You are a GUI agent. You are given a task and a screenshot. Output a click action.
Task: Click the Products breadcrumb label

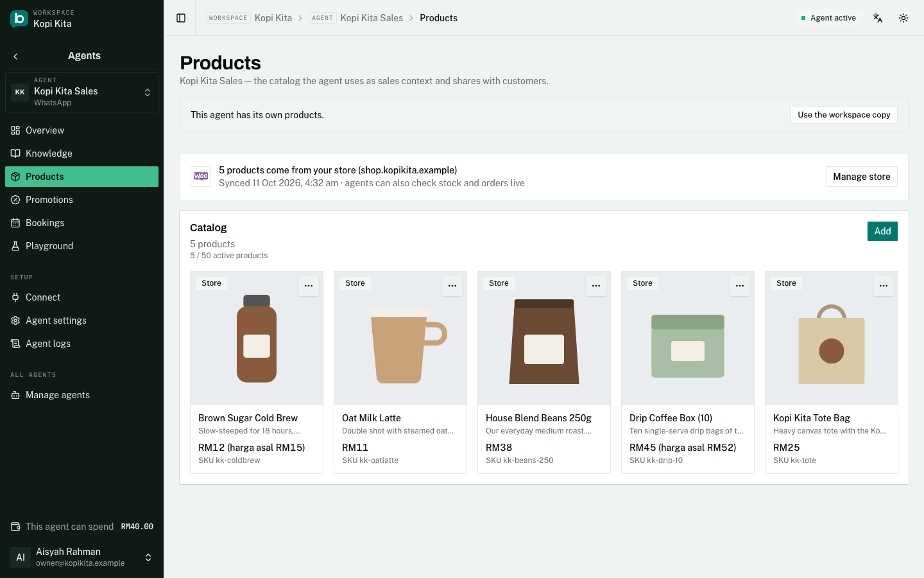[x=439, y=18]
